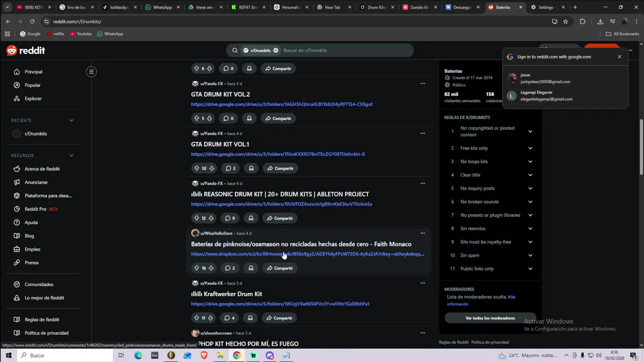
Task: Open Brave browser from the taskbar
Action: 204,355
